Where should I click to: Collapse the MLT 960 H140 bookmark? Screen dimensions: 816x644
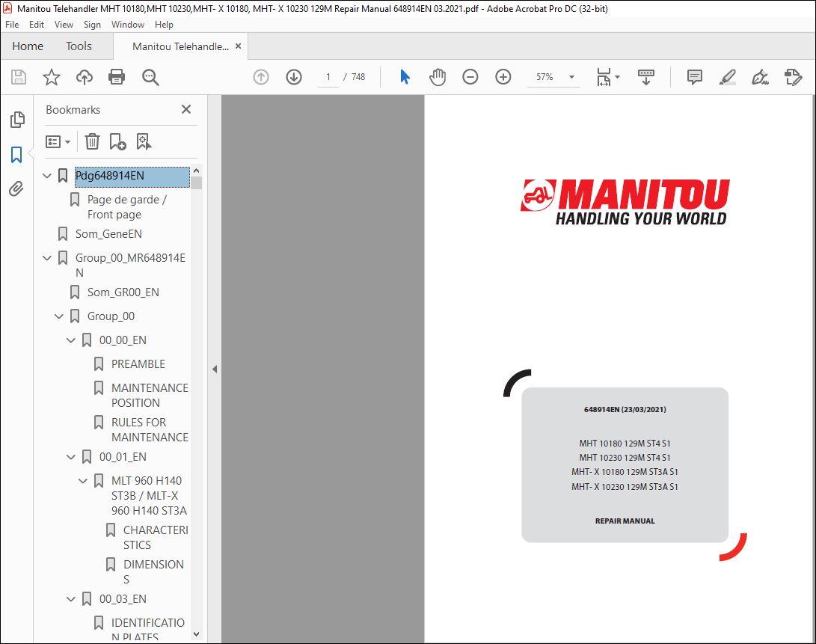(83, 480)
